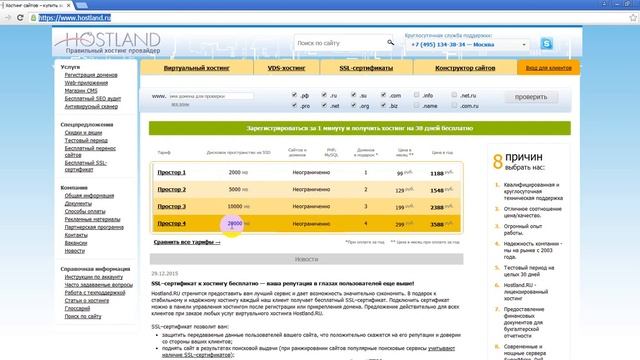Toggle the .pro domain checkbox

[294, 105]
